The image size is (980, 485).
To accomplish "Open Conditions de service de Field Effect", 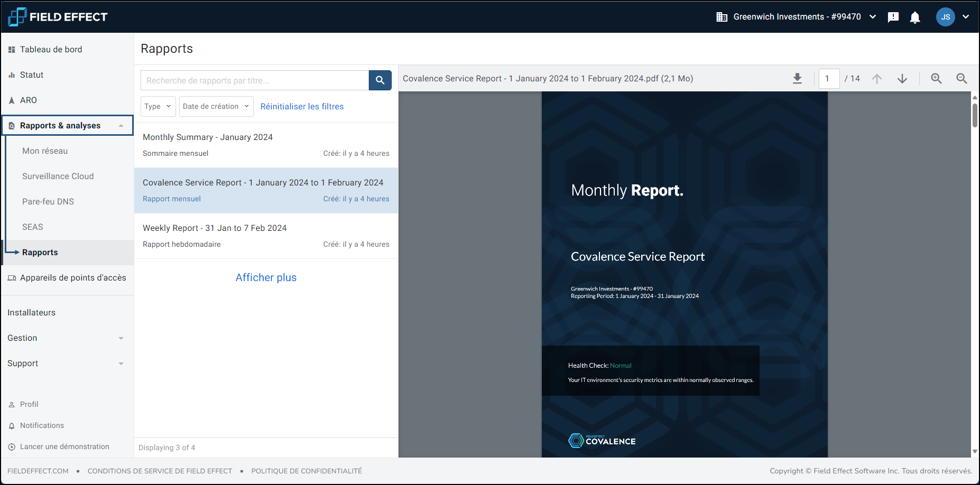I will point(160,471).
